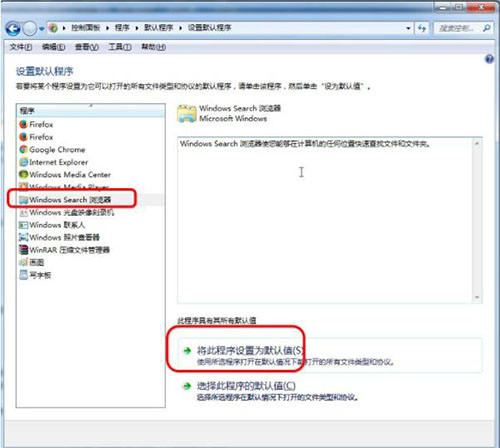
Task: Click 程序 in the address breadcrumb
Action: coord(122,28)
